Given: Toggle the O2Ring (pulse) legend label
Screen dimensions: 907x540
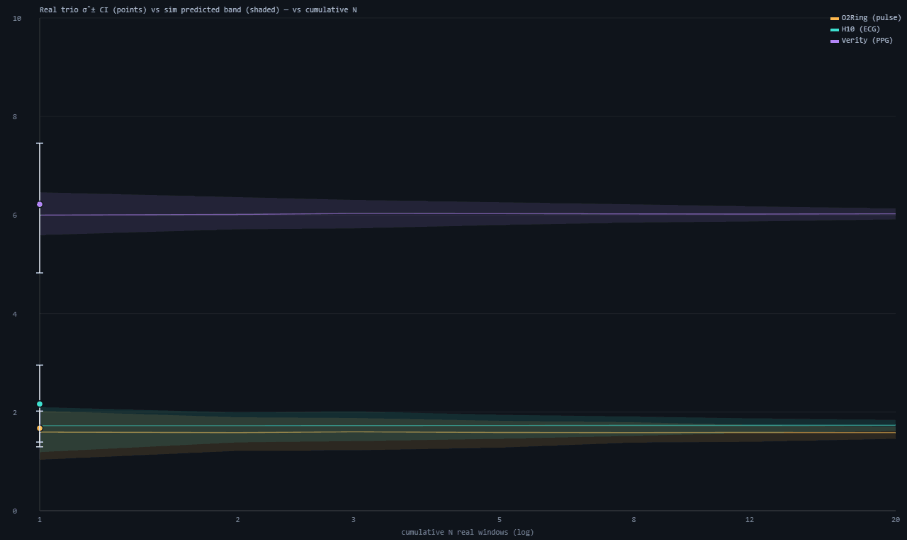Looking at the screenshot, I should coord(871,18).
